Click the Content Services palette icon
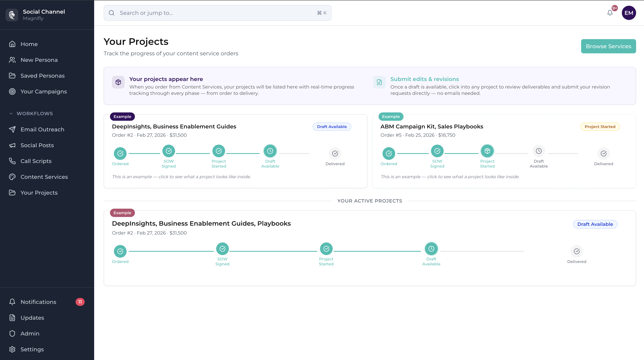 (x=12, y=177)
